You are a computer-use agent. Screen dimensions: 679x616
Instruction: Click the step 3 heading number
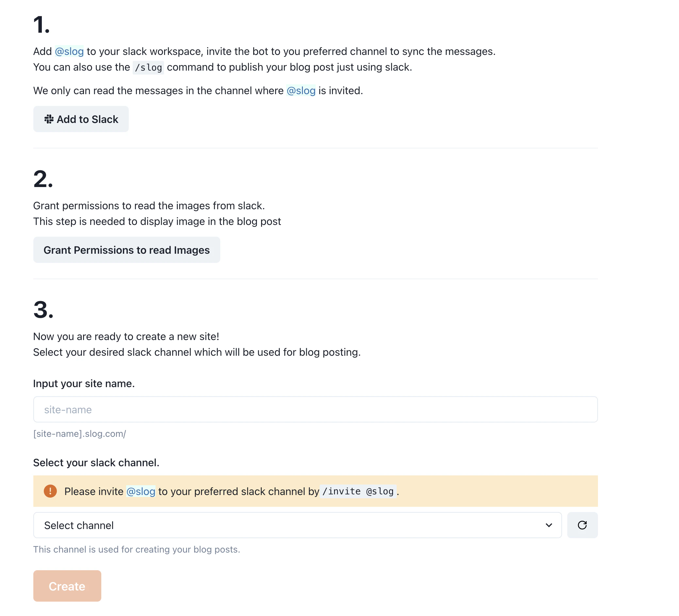click(x=43, y=309)
